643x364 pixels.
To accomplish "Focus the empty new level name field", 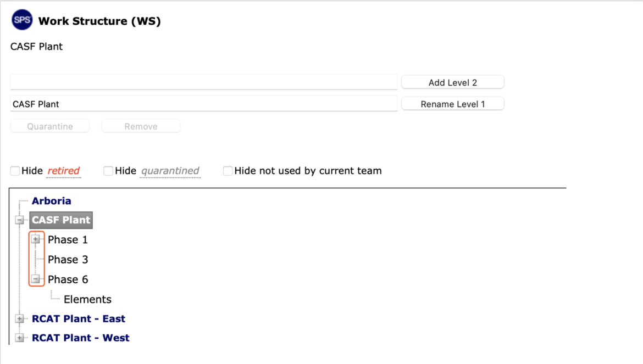I will [204, 82].
